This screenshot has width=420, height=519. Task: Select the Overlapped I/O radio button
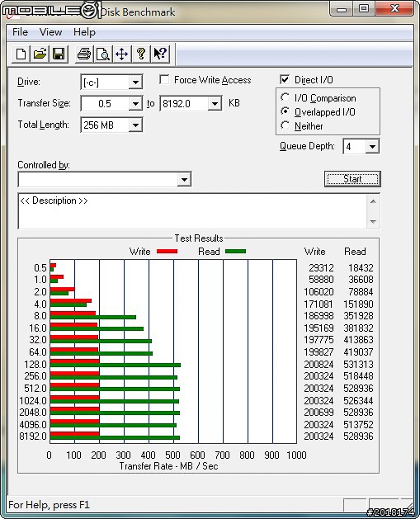coord(285,111)
